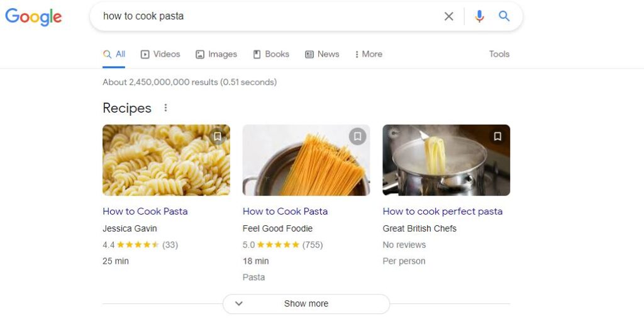Open Jessica Gavin's How to Cook Pasta link
Image resolution: width=644 pixels, height=321 pixels.
[145, 211]
